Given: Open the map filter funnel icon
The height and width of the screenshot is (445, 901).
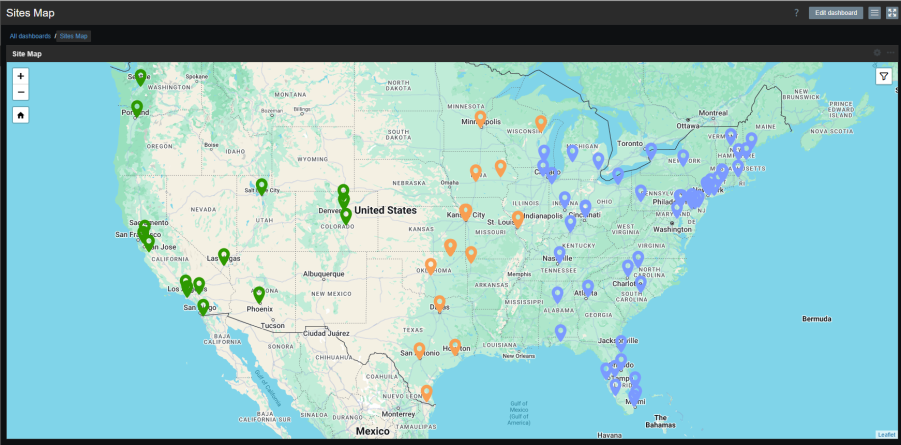Looking at the screenshot, I should pos(884,76).
